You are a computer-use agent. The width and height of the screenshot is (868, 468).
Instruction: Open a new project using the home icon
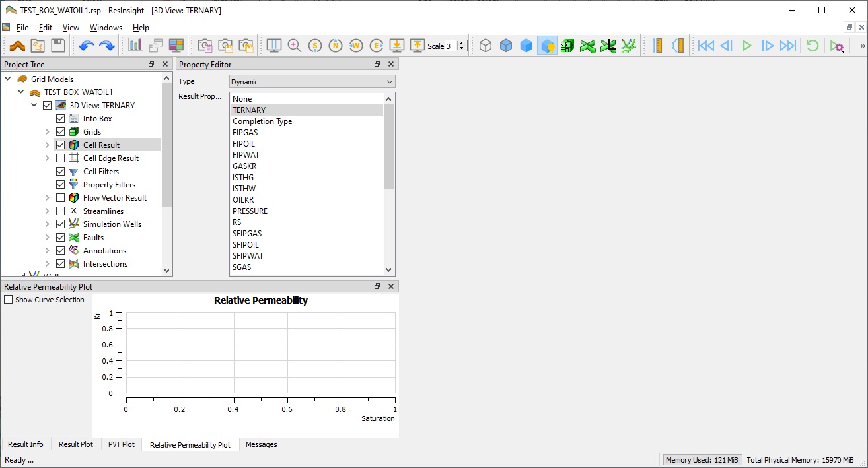(x=17, y=46)
